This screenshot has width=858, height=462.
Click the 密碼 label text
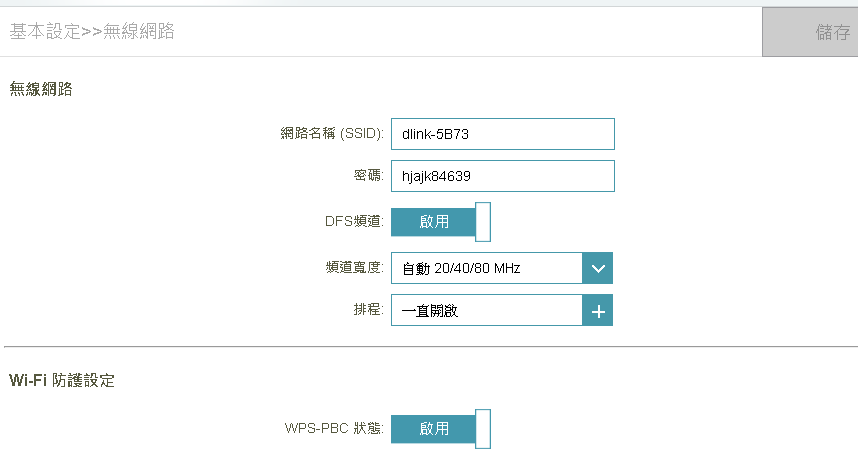click(x=362, y=176)
